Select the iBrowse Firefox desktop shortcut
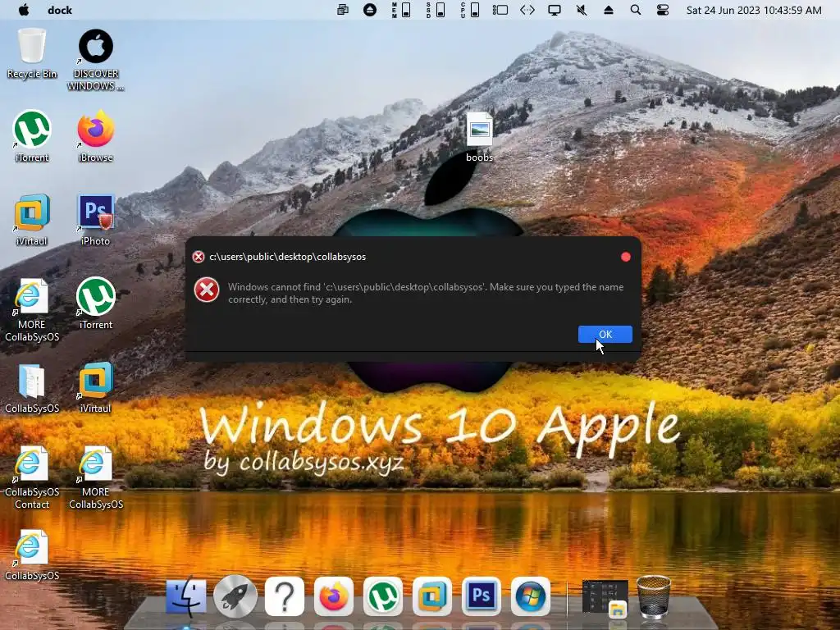Screen dimensions: 840x630 click(95, 137)
